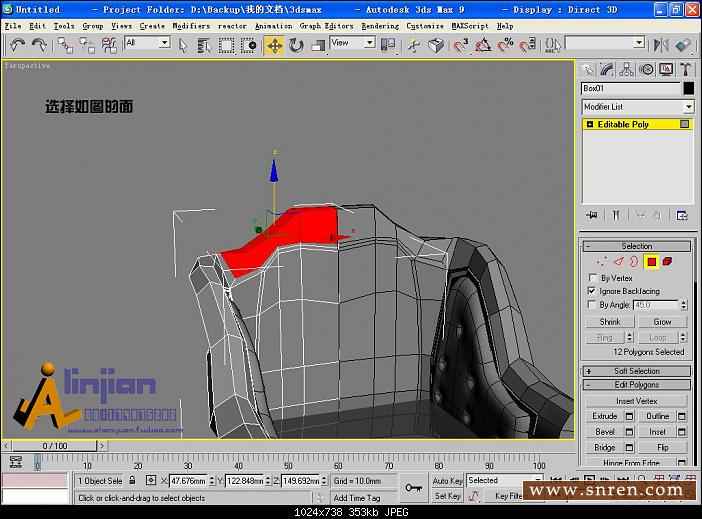Click the Use Pivot Point Center icon
This screenshot has width=702, height=519.
click(388, 45)
